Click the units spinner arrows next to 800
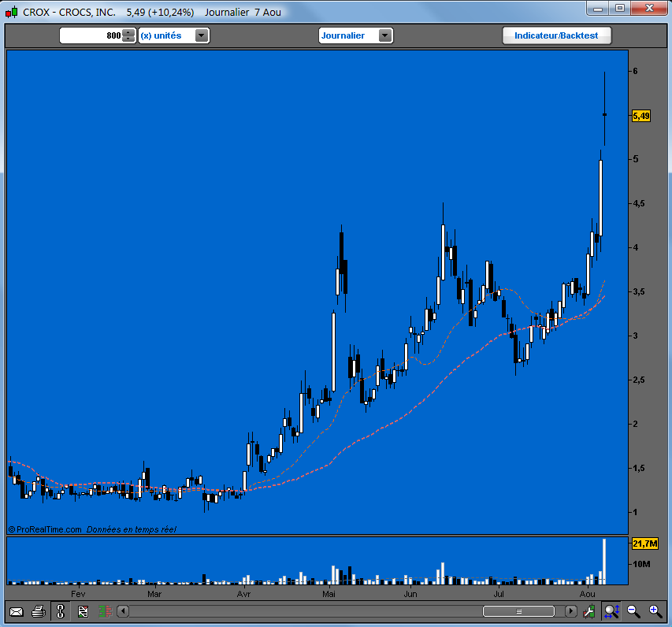The width and height of the screenshot is (672, 627). (128, 35)
